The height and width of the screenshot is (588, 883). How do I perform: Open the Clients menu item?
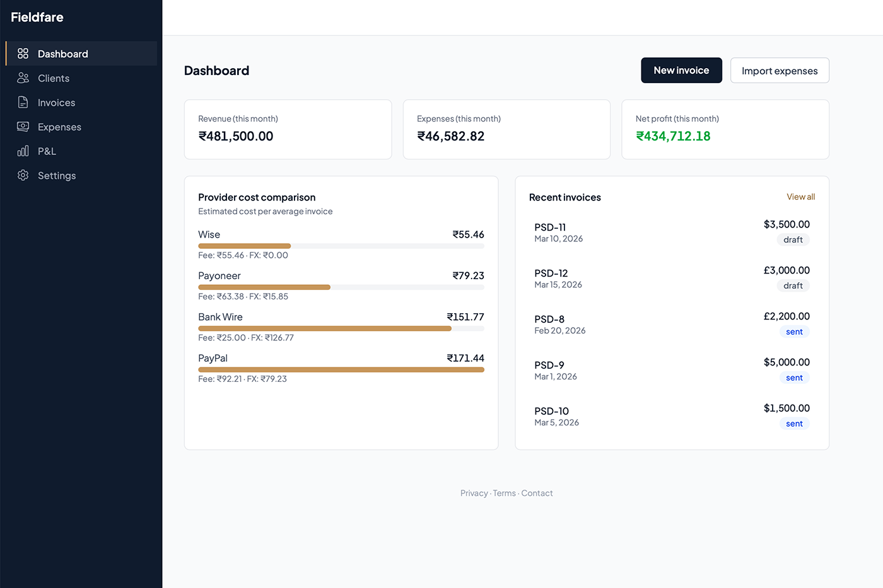click(x=54, y=78)
